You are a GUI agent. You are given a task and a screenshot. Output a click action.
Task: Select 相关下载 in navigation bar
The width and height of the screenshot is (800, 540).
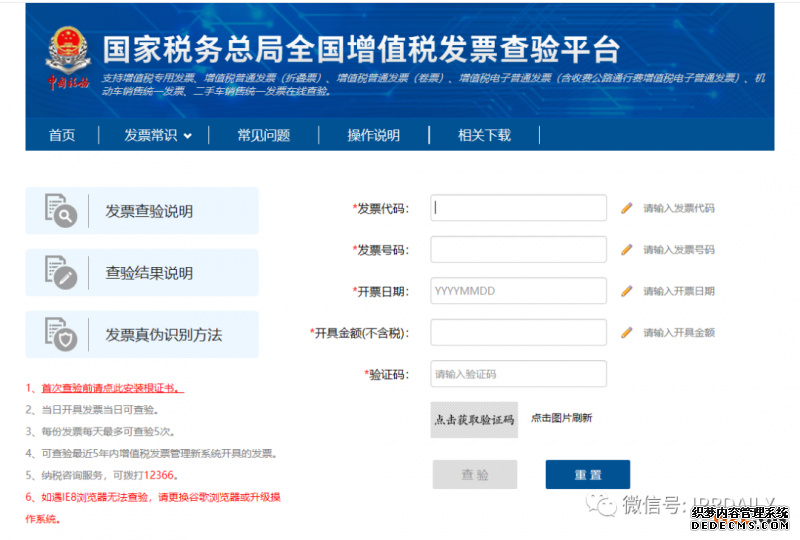pyautogui.click(x=484, y=136)
